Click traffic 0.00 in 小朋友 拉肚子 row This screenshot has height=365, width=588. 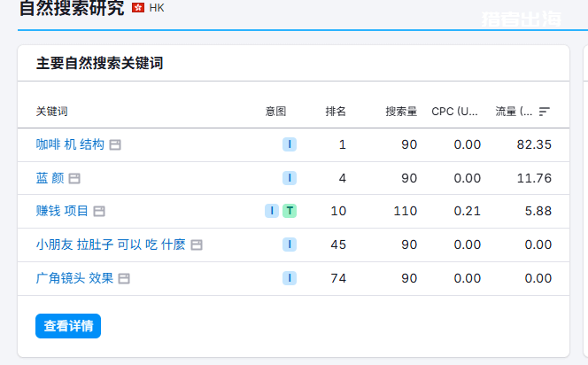point(538,245)
